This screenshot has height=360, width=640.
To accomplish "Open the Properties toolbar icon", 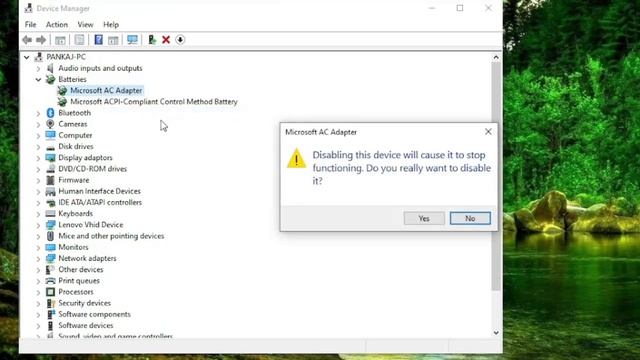I will click(x=79, y=40).
